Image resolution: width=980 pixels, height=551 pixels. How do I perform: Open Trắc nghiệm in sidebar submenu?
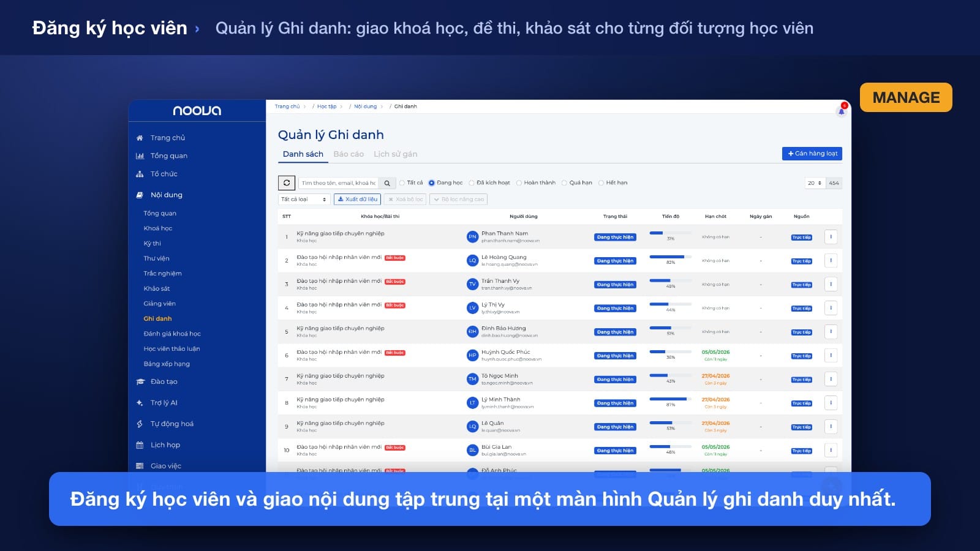pyautogui.click(x=162, y=273)
